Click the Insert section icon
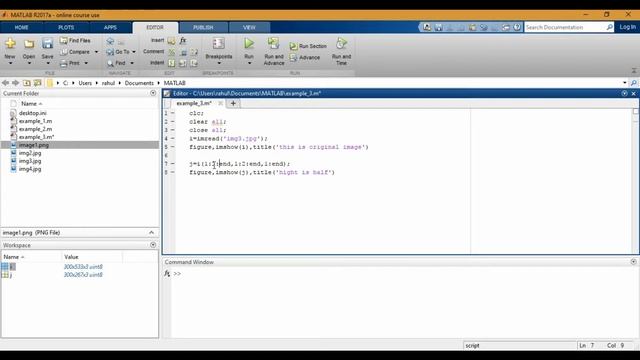This screenshot has width=640, height=360. point(171,40)
